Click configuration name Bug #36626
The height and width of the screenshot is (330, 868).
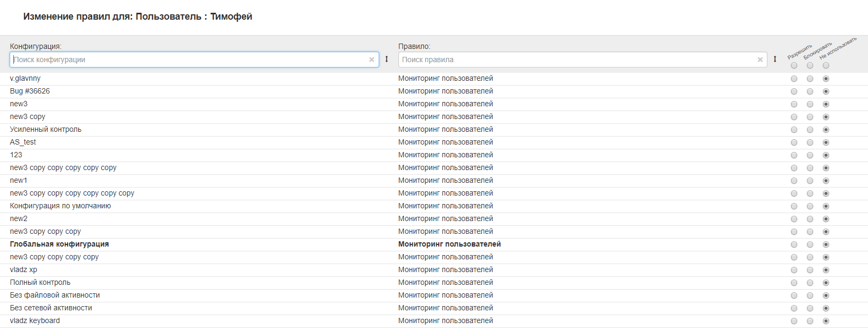30,91
